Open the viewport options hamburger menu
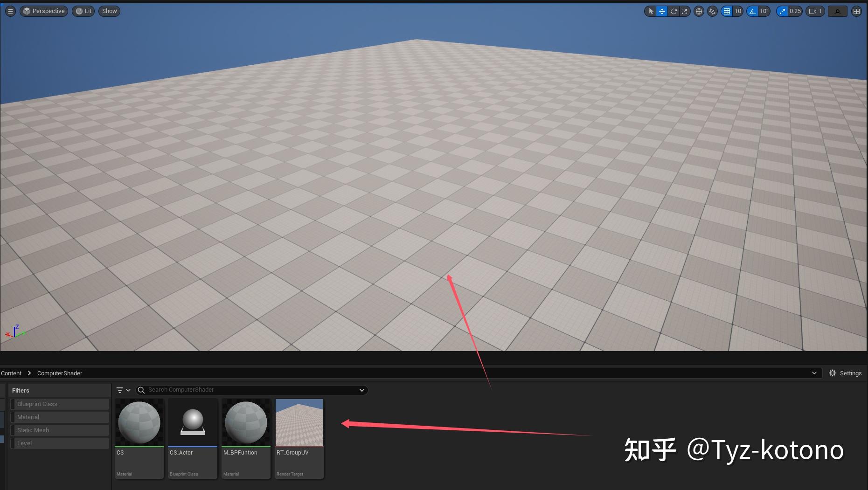 [10, 11]
